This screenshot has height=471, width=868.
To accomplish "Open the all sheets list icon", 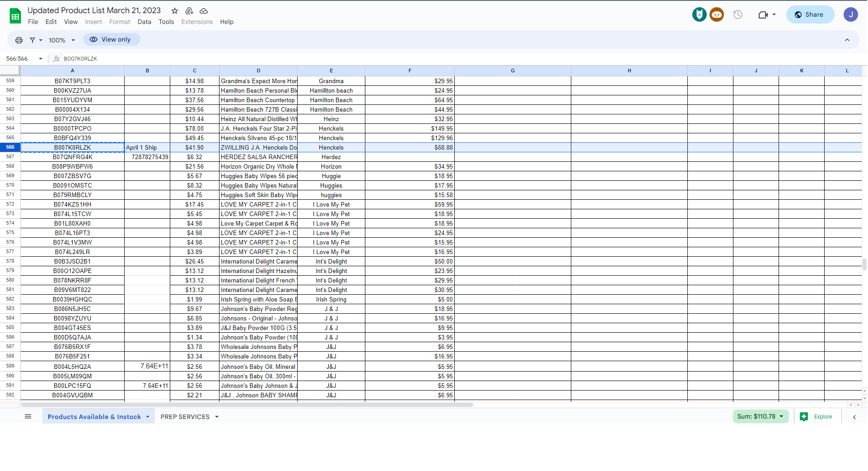I will [28, 417].
